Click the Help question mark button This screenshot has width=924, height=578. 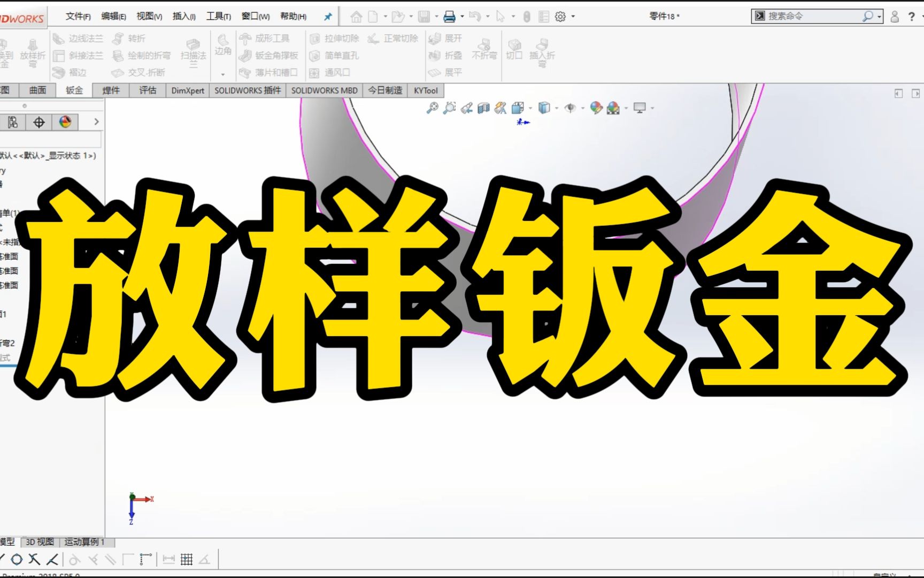(x=912, y=17)
